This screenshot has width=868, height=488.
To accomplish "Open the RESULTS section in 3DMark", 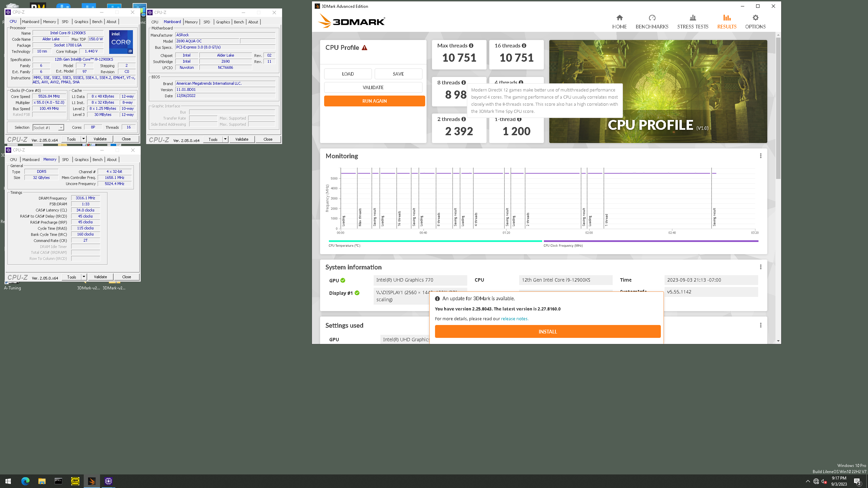I will pyautogui.click(x=727, y=22).
